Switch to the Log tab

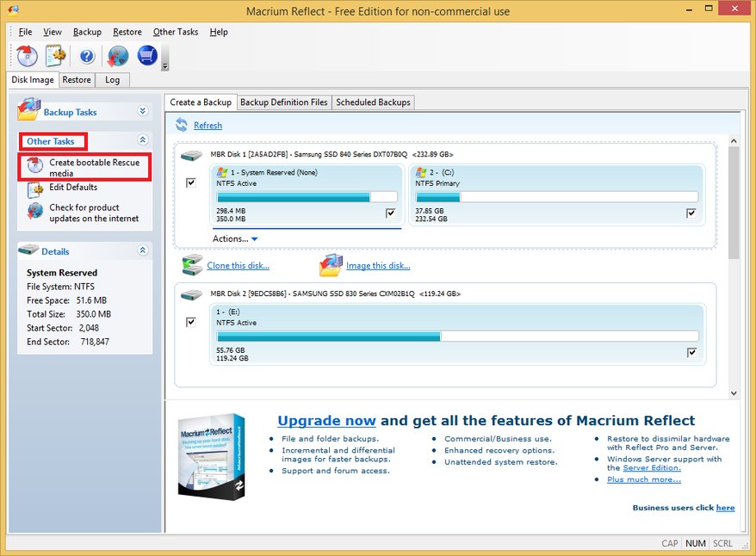pyautogui.click(x=112, y=79)
